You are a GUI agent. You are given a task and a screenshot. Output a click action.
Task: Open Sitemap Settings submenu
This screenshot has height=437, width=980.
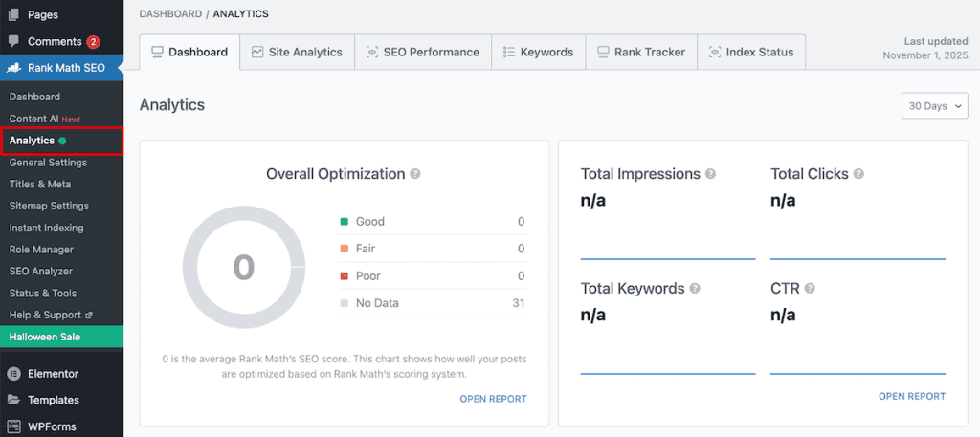49,206
